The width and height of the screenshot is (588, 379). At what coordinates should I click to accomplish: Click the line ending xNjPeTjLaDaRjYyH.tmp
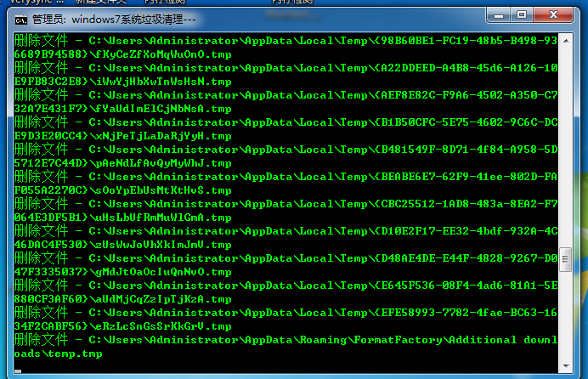123,136
